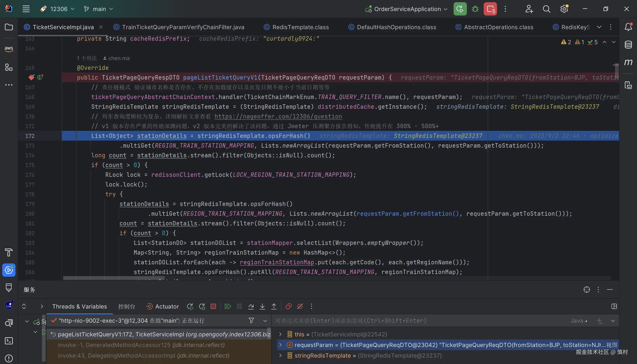
Task: Open the OrderServiceApplication run configuration dropdown
Action: (407, 9)
